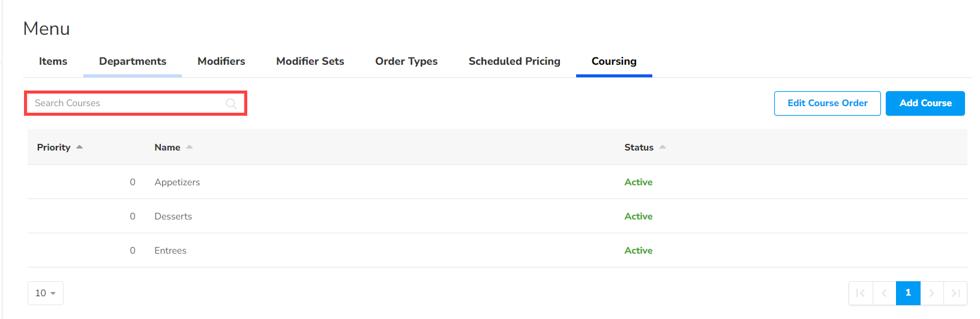Click the Priority column sort arrow
Viewport: 980px width, 319px height.
pyautogui.click(x=79, y=147)
